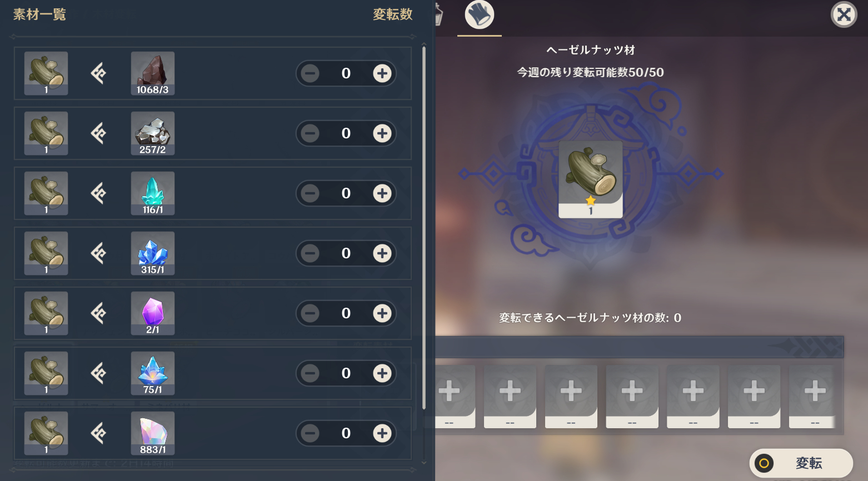Increase conversion count for 883/1 row
Screen dimensions: 868x481
[x=382, y=433]
